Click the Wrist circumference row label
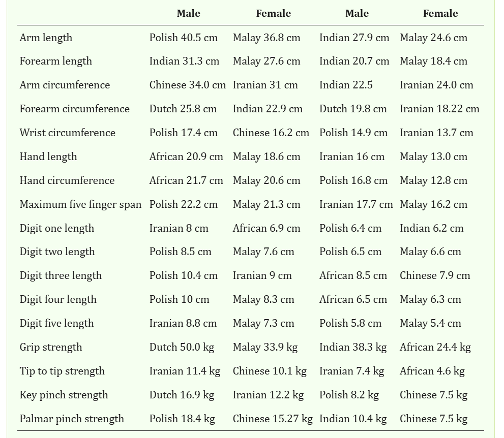Image resolution: width=504 pixels, height=438 pixels. point(67,133)
